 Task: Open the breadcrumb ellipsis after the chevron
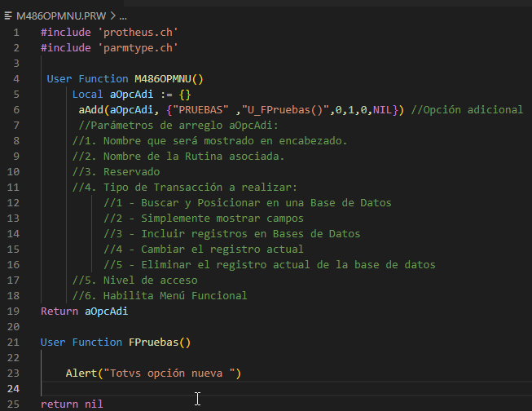123,16
